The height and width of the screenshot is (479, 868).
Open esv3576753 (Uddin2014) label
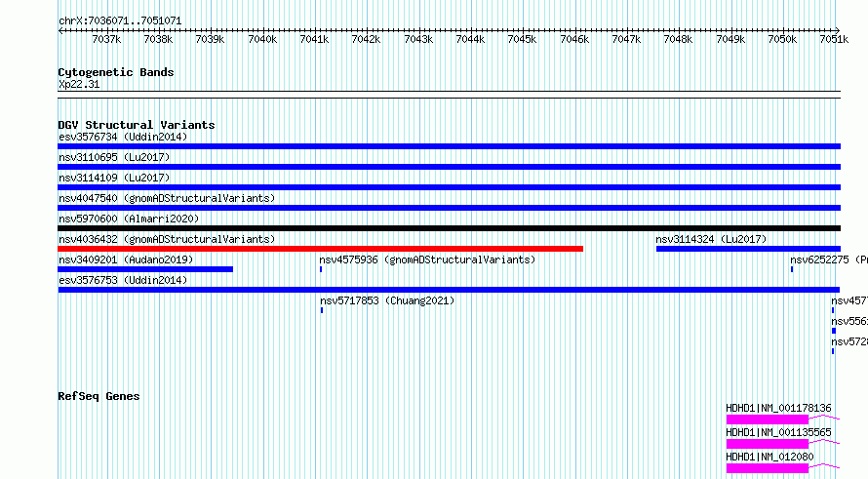(123, 280)
